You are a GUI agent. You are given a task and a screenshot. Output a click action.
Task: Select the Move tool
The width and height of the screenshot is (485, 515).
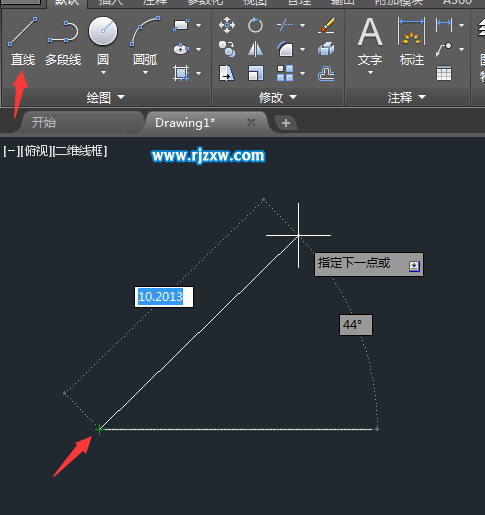click(x=227, y=25)
